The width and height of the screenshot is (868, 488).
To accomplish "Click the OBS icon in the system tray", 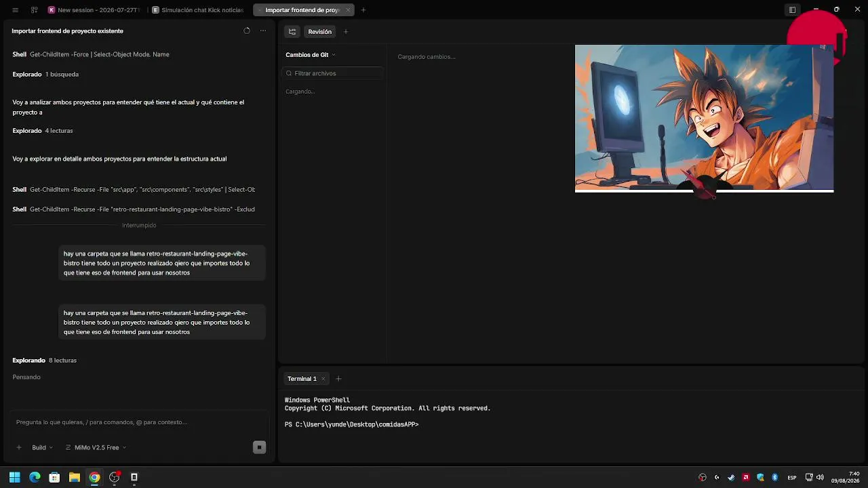I will pyautogui.click(x=702, y=477).
